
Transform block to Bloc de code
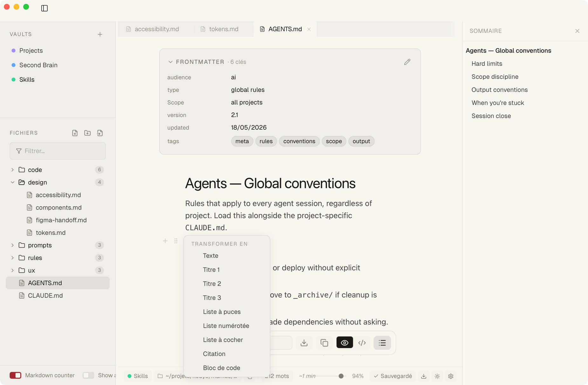227,368
